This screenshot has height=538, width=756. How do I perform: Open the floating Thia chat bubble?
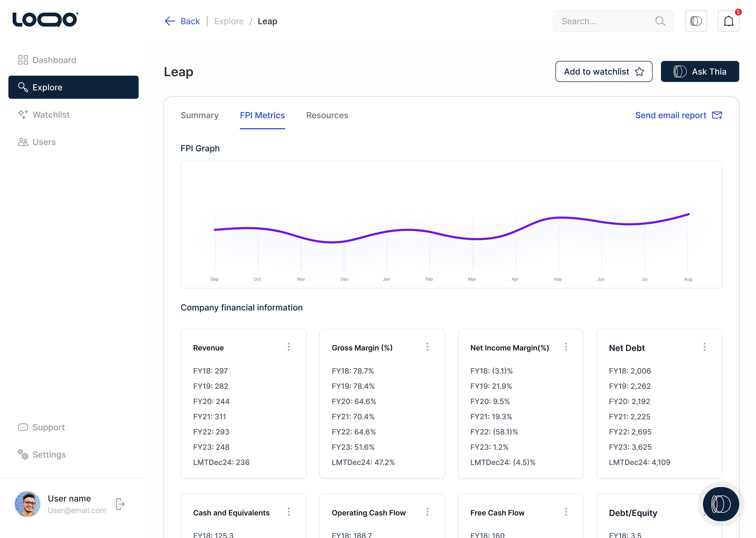coord(721,504)
